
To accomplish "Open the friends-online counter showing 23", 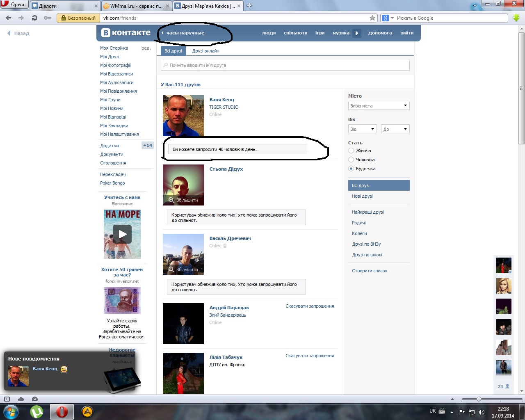I will (503, 386).
